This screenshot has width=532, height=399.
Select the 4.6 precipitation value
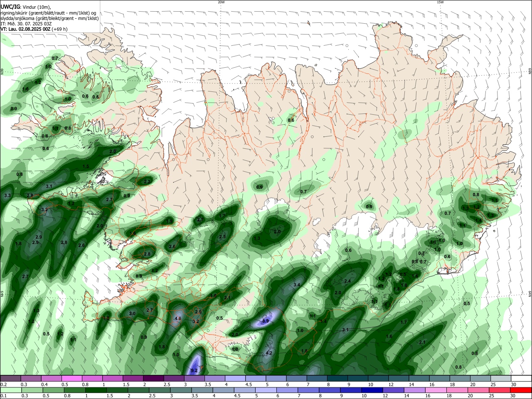tap(178, 319)
